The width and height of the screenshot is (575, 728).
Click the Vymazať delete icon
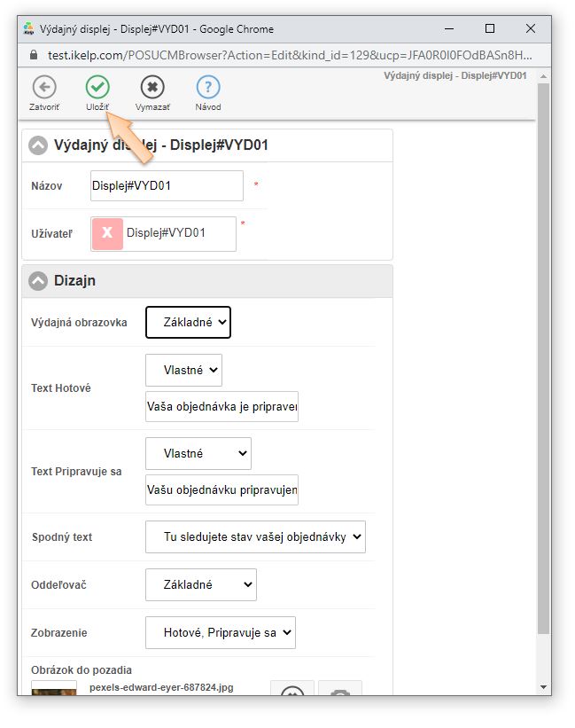tap(152, 87)
